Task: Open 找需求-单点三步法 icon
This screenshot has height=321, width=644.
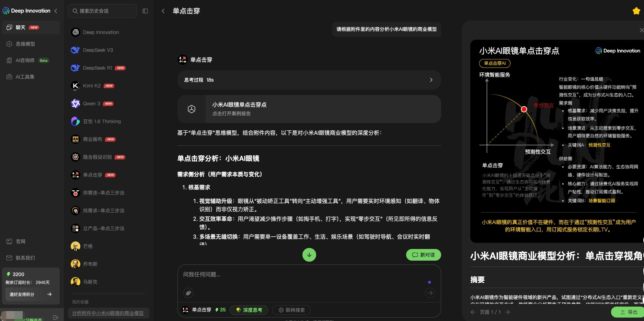Action: click(x=76, y=211)
